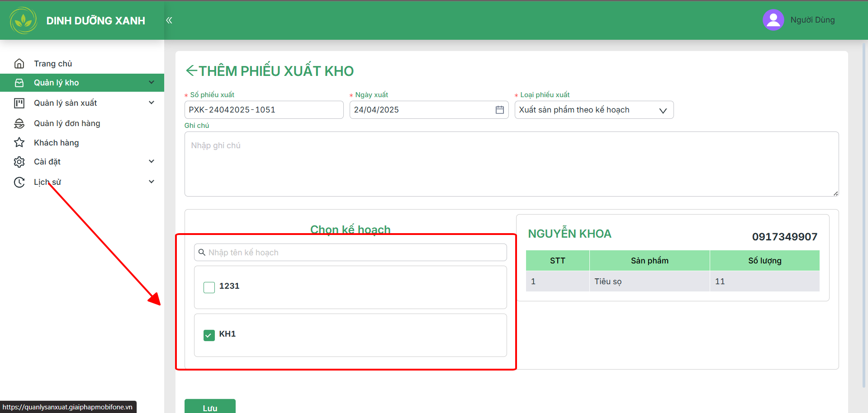
Task: Click the back arrow beside Thêm Phiếu Xuất Kho
Action: [x=191, y=70]
